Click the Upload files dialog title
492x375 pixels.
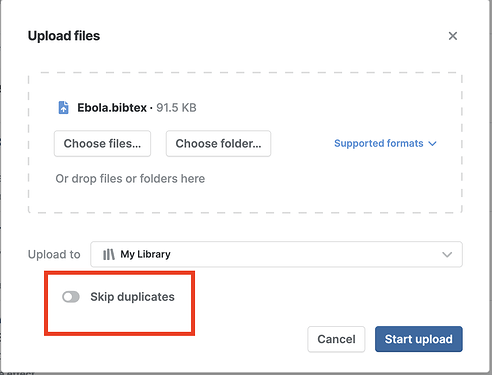pos(64,36)
